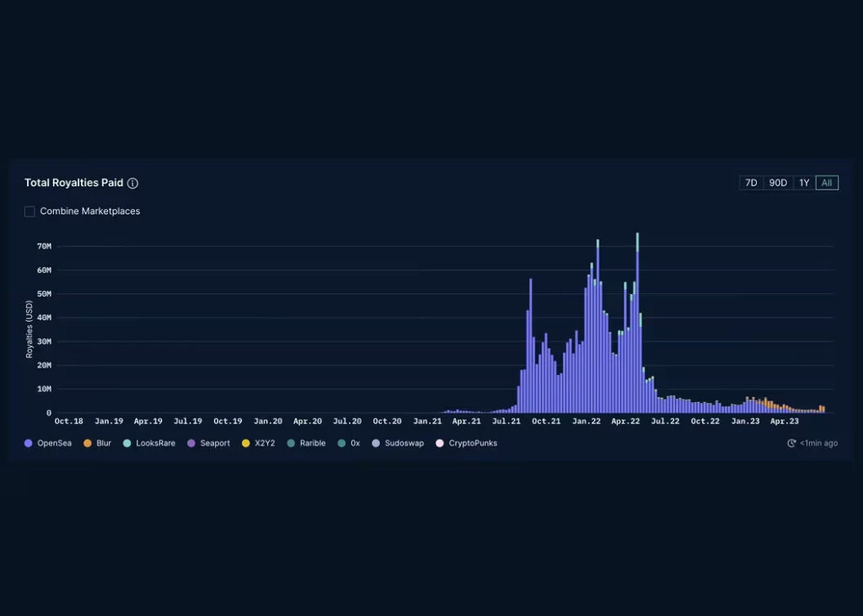The width and height of the screenshot is (863, 616).
Task: Click the 10M y-axis label
Action: (44, 389)
